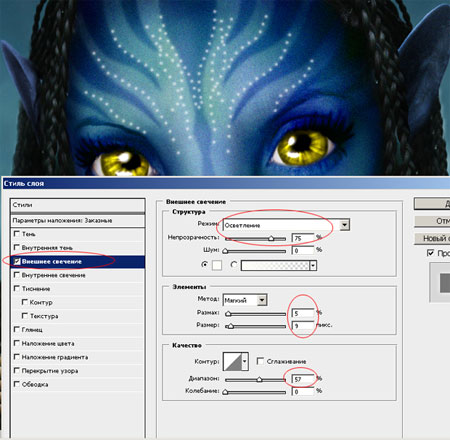Select the Тиснение list row
This screenshot has height=440, width=450.
[x=78, y=289]
